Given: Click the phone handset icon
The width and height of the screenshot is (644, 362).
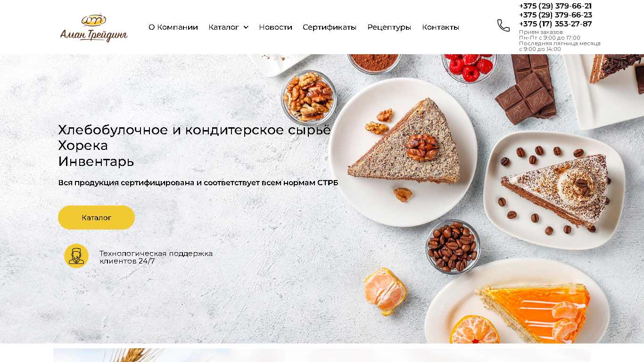Looking at the screenshot, I should click(504, 25).
